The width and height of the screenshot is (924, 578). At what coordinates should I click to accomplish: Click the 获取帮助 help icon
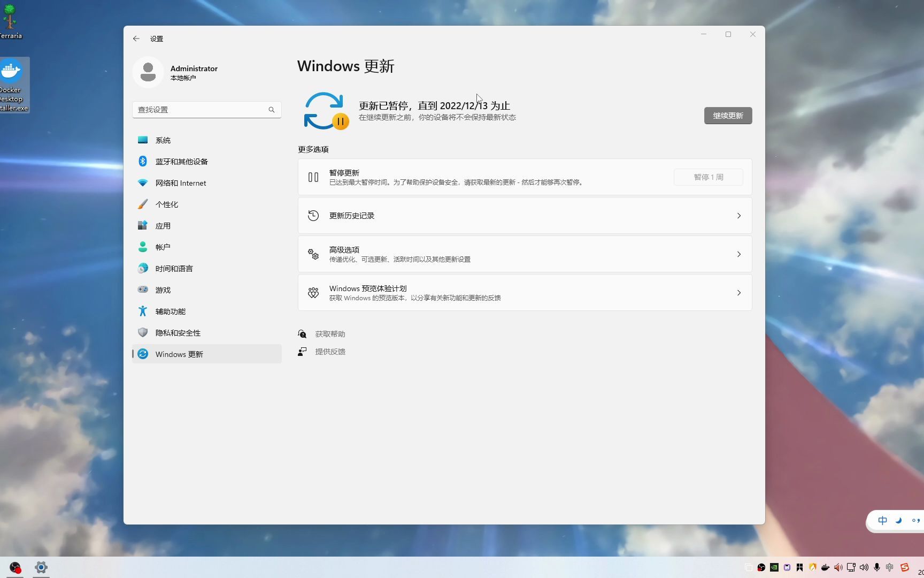point(302,334)
